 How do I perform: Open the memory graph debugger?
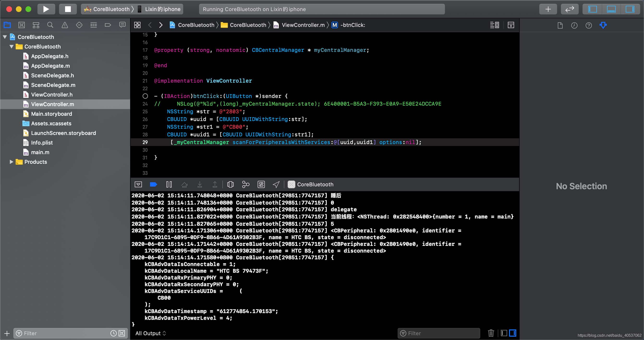pos(246,184)
